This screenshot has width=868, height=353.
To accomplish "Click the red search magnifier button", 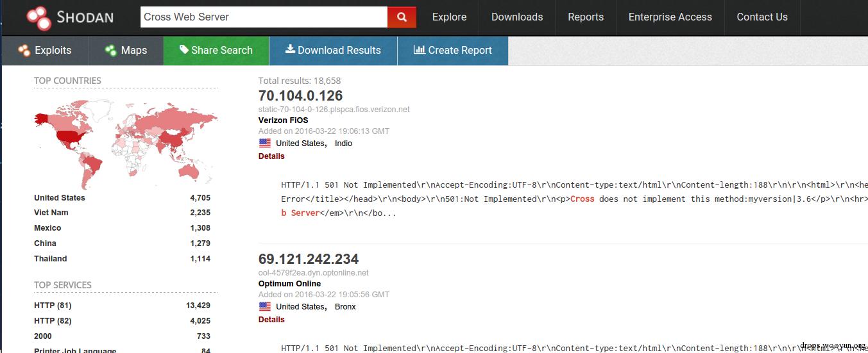I will click(402, 17).
